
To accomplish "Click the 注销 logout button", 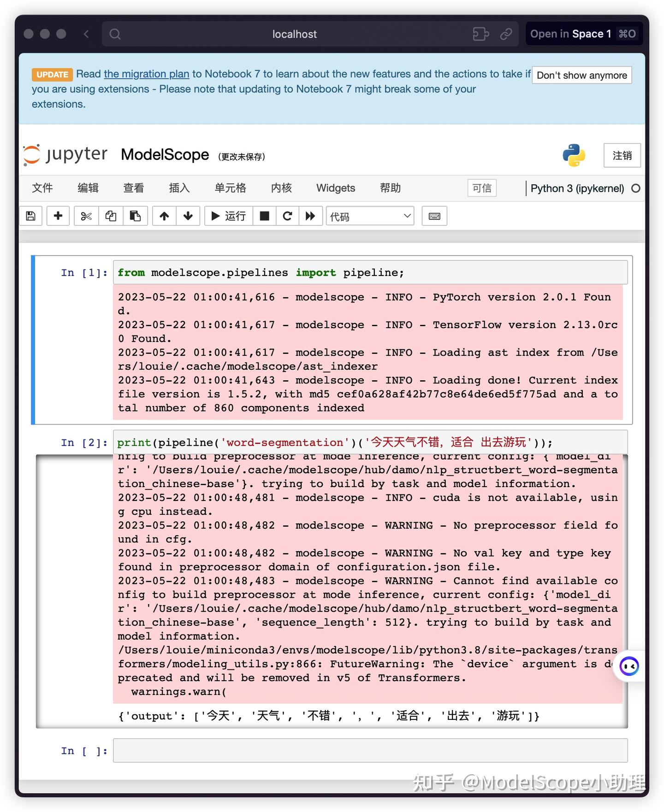I will (622, 155).
